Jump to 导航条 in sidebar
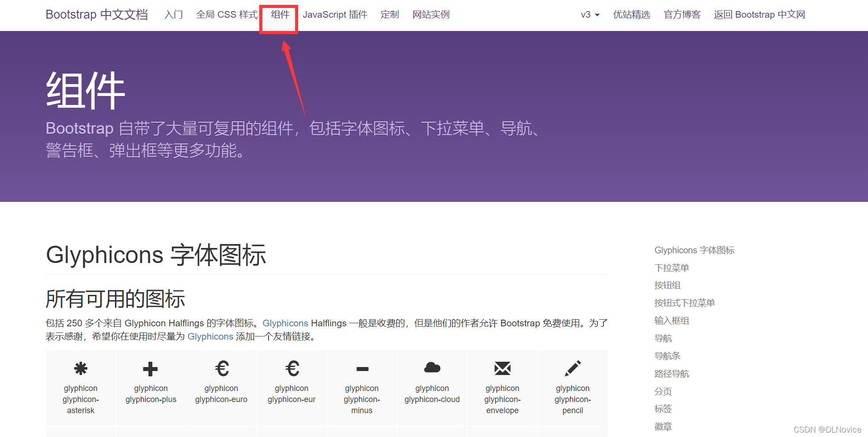 coord(667,356)
